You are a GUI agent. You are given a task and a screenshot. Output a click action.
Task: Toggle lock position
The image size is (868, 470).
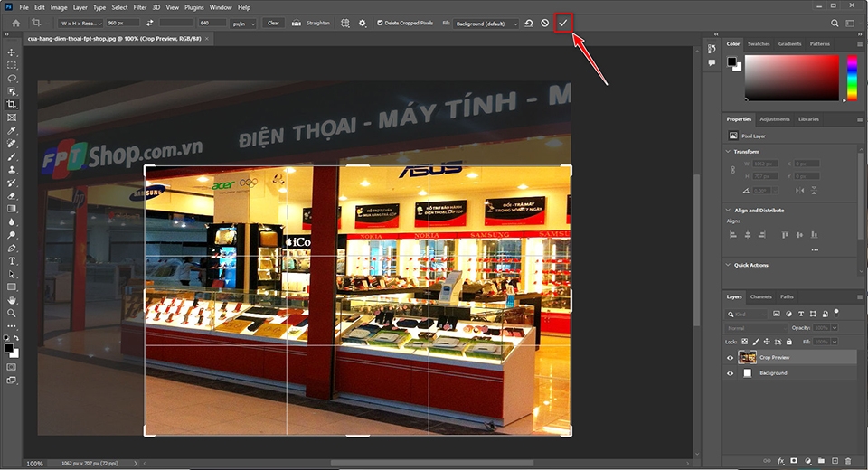(767, 342)
